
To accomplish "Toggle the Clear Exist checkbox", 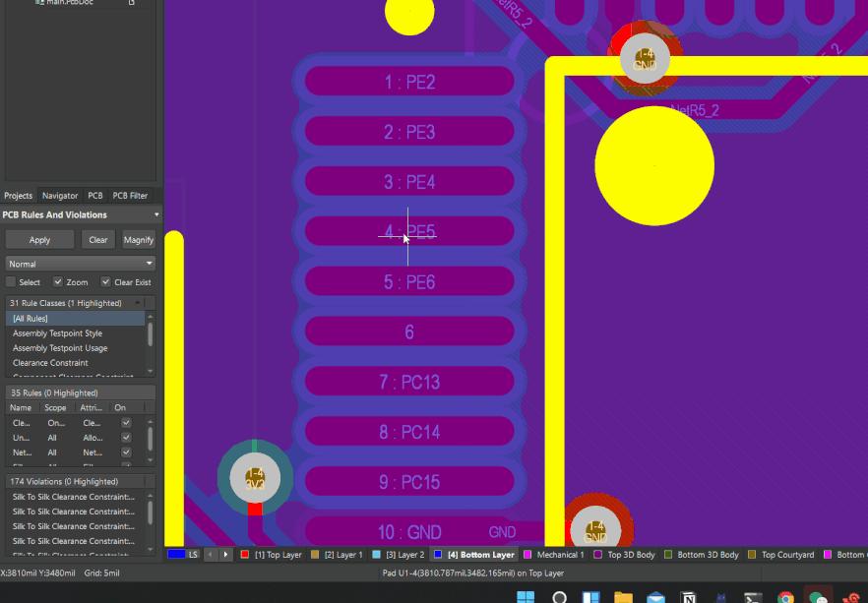I will pos(105,282).
